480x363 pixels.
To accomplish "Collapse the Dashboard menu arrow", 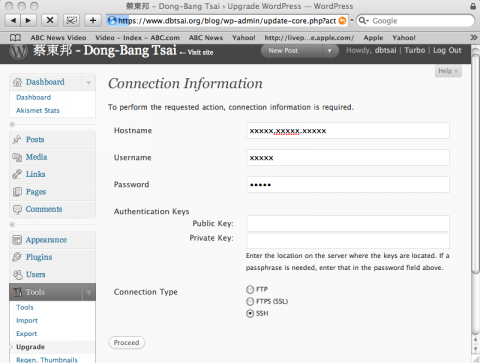I will click(89, 82).
